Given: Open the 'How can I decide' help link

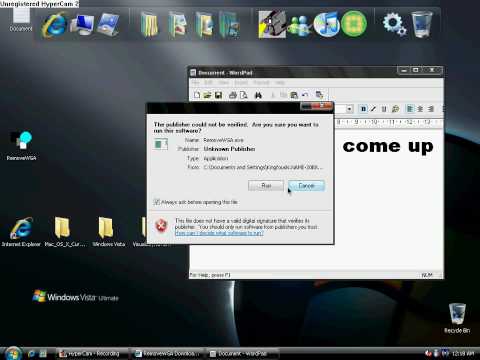Looking at the screenshot, I should click(x=219, y=233).
